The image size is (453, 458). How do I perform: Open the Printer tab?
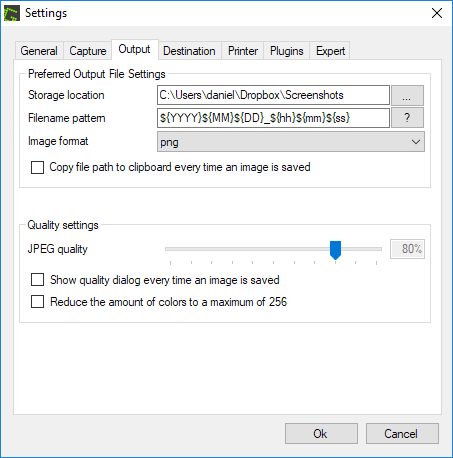click(x=243, y=51)
